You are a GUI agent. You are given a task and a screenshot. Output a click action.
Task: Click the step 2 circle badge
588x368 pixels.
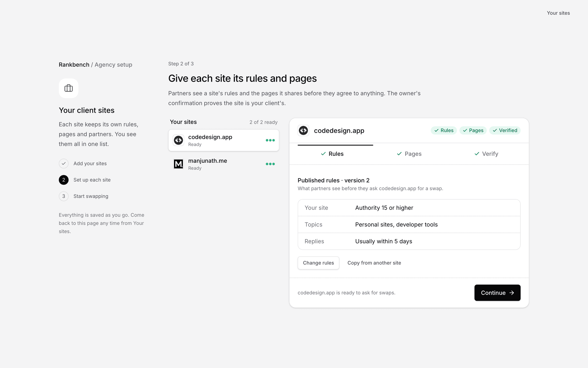[64, 180]
